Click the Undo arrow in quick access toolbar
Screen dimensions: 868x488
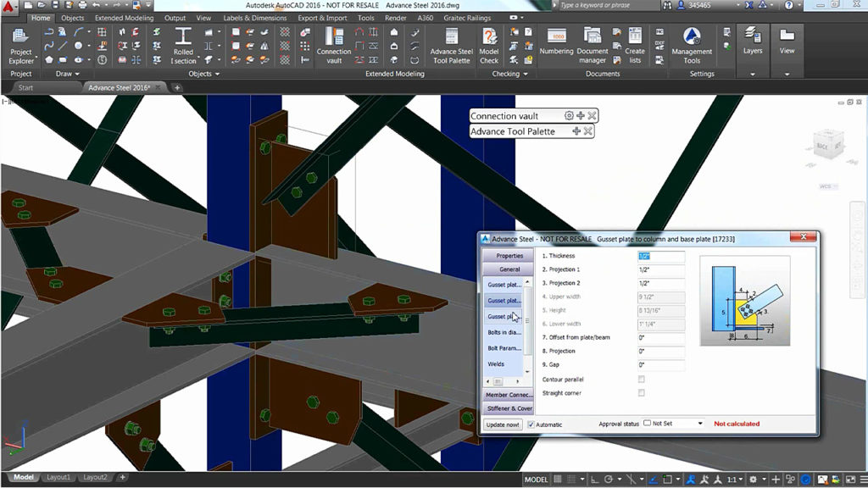(97, 5)
